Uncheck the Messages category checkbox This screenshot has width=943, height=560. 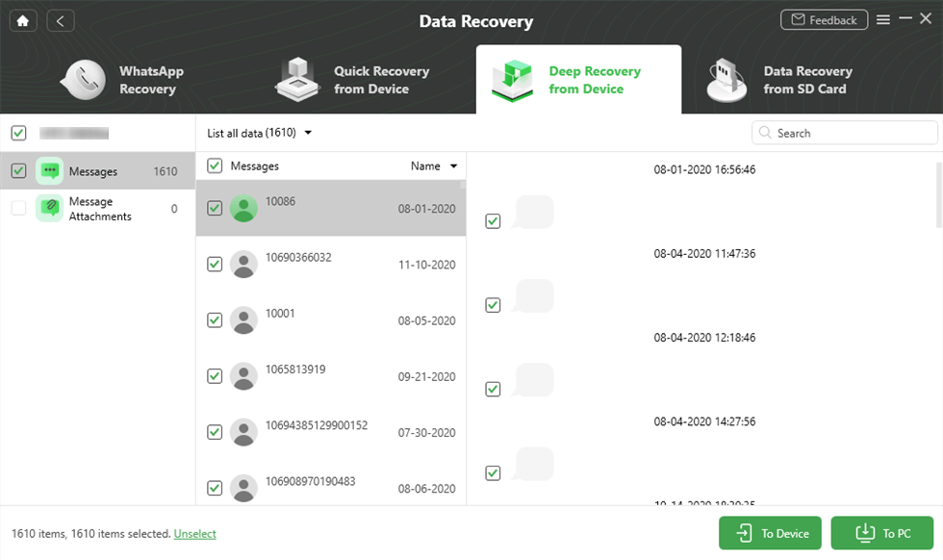(x=18, y=171)
